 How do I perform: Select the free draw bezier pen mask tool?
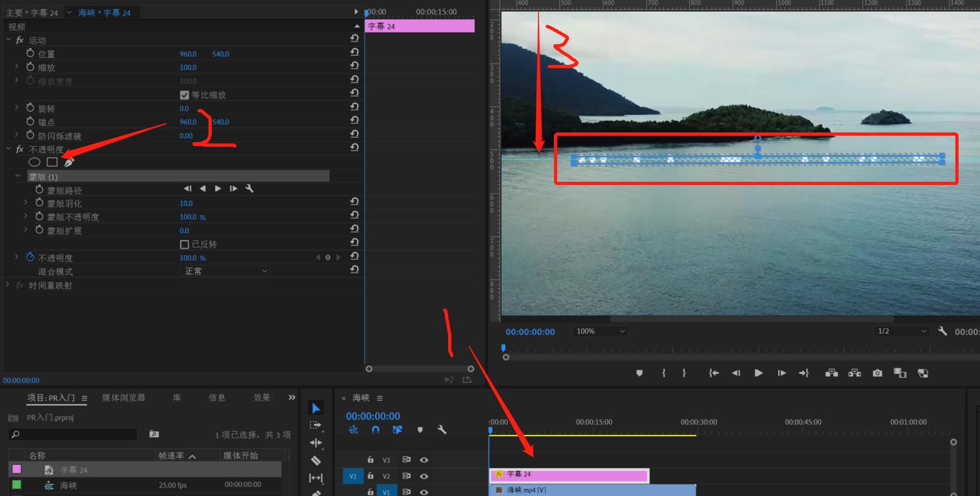click(x=69, y=162)
